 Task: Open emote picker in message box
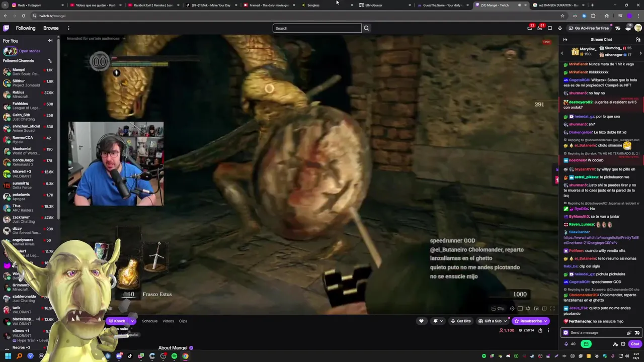point(637,332)
